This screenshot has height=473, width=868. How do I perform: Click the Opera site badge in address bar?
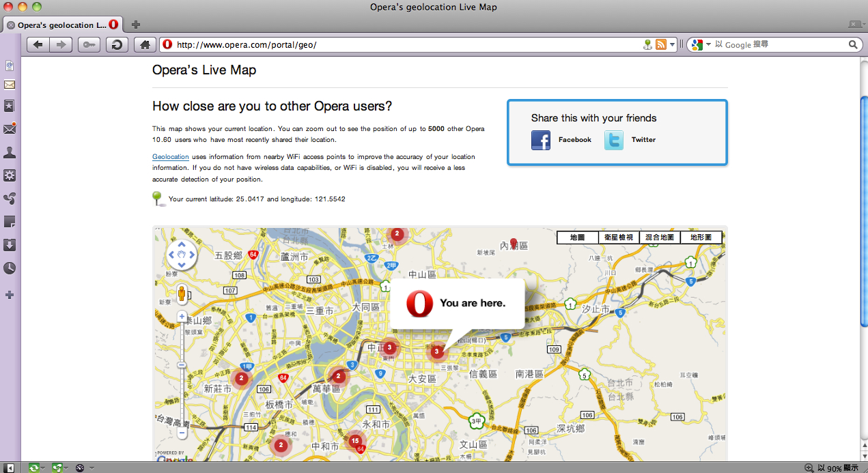pos(168,44)
